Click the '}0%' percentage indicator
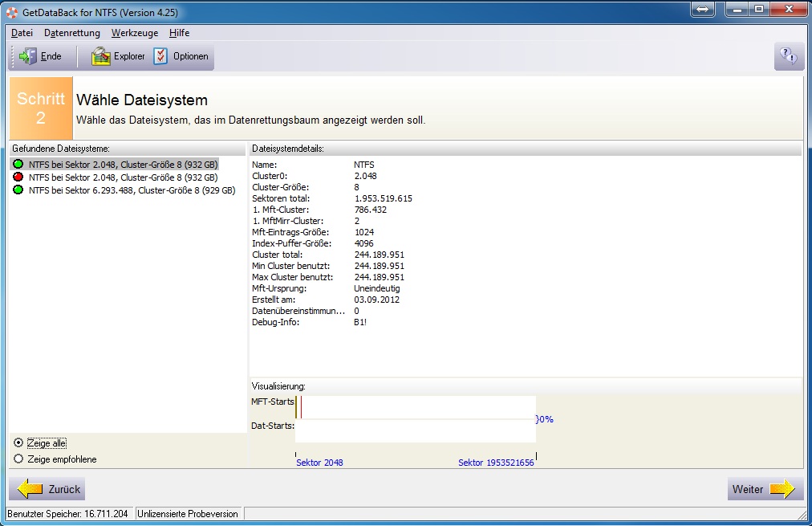 tap(544, 418)
